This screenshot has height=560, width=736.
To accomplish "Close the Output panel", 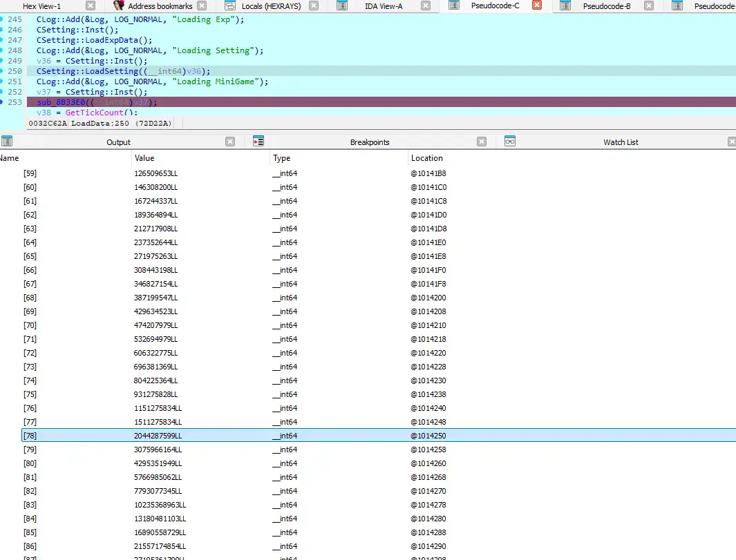I will (x=230, y=142).
